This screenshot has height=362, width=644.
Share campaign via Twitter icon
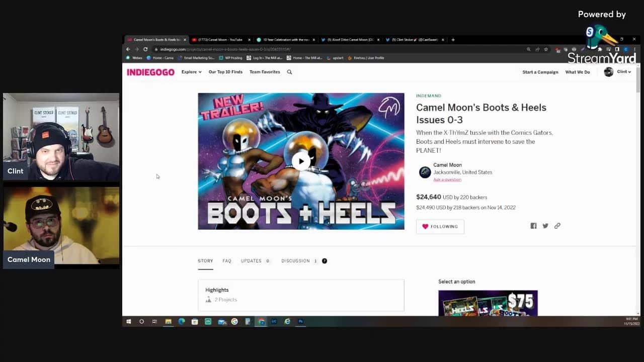[545, 226]
